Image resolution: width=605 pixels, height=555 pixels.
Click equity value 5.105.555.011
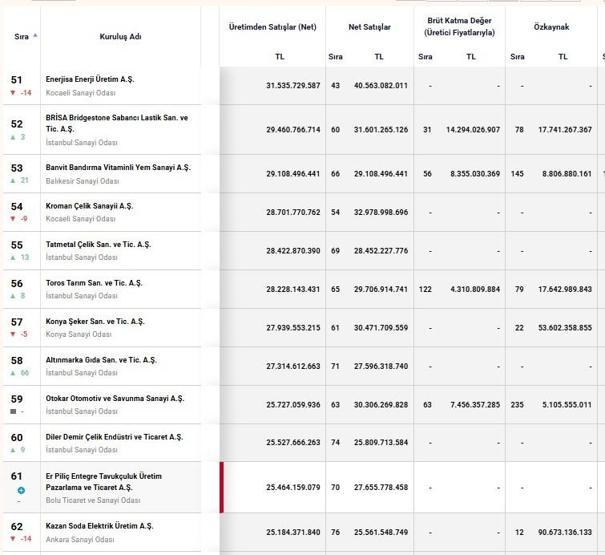click(x=567, y=405)
